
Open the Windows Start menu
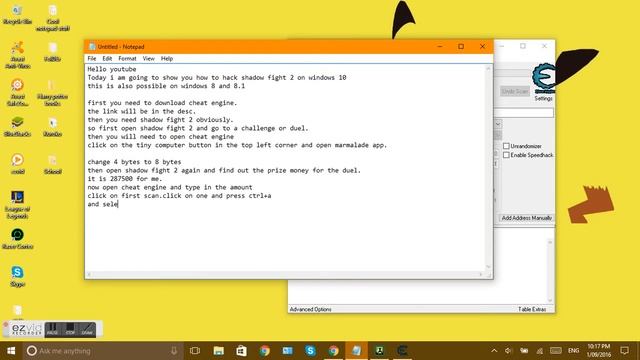(x=11, y=351)
